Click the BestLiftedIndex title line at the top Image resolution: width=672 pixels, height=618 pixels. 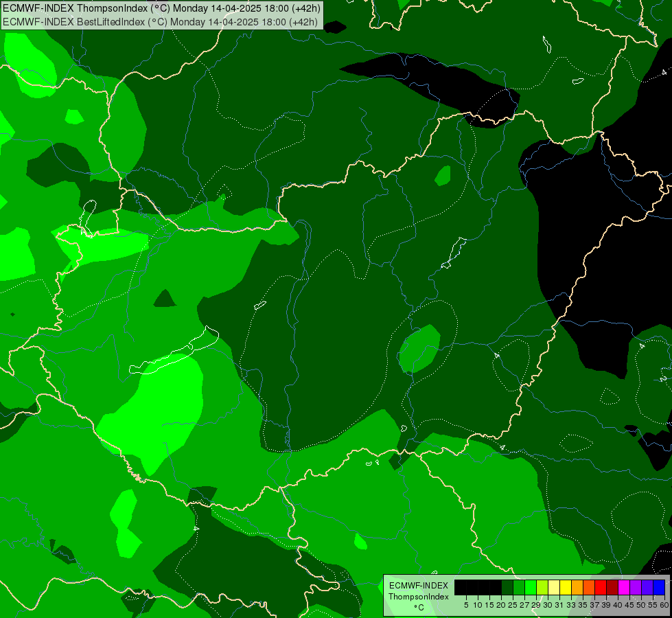pos(161,22)
